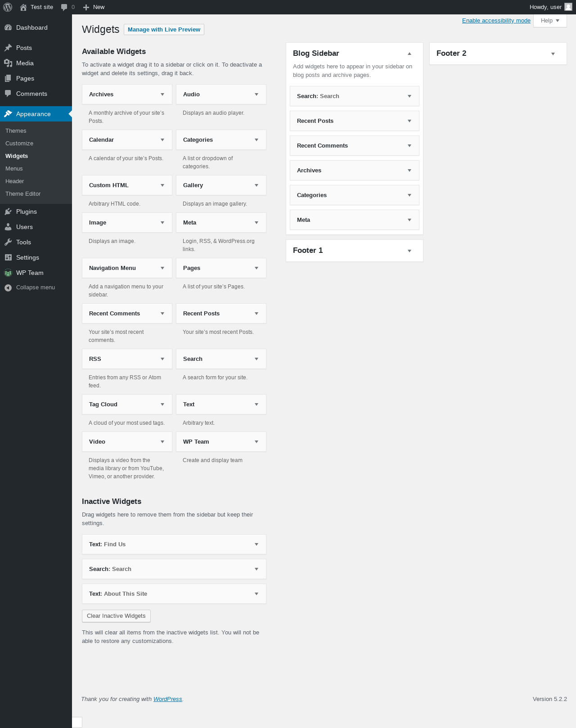Click the WordPress logo in admin bar
The image size is (576, 728).
pos(8,7)
